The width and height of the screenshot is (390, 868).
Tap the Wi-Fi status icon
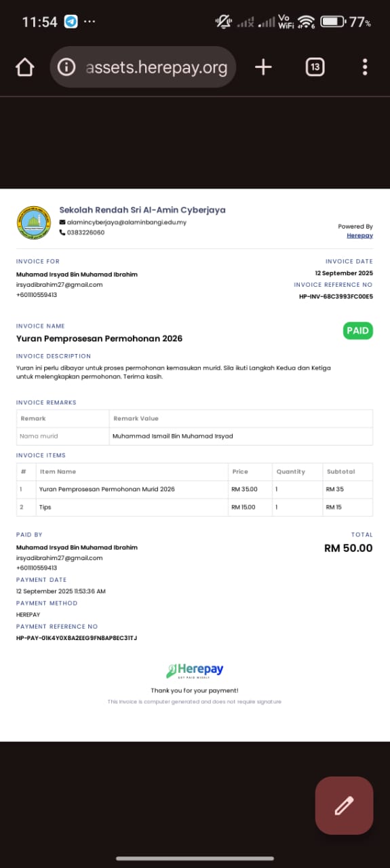tap(307, 22)
